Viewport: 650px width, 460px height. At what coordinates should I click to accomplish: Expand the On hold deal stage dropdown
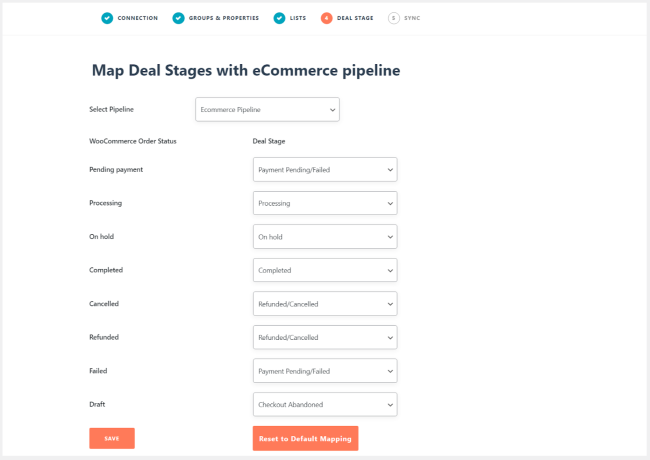325,237
